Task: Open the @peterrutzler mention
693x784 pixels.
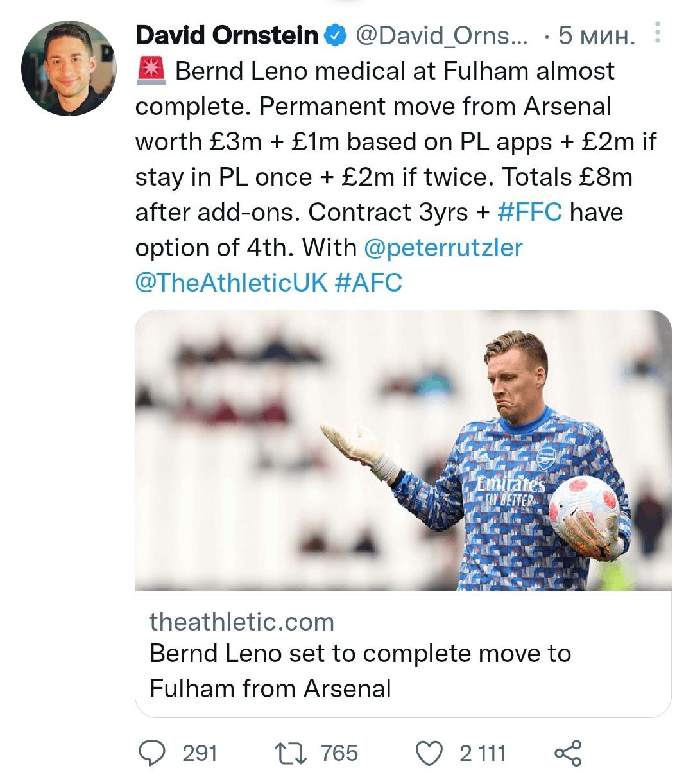Action: tap(443, 247)
